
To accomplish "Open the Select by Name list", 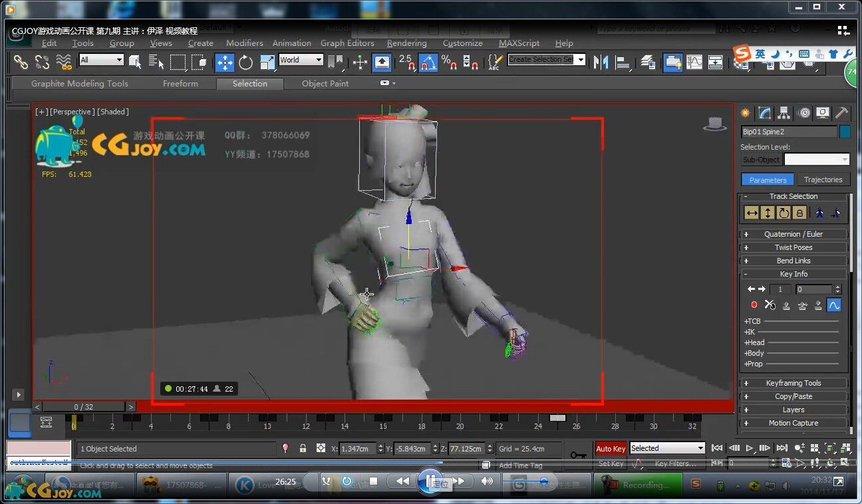I will [156, 62].
